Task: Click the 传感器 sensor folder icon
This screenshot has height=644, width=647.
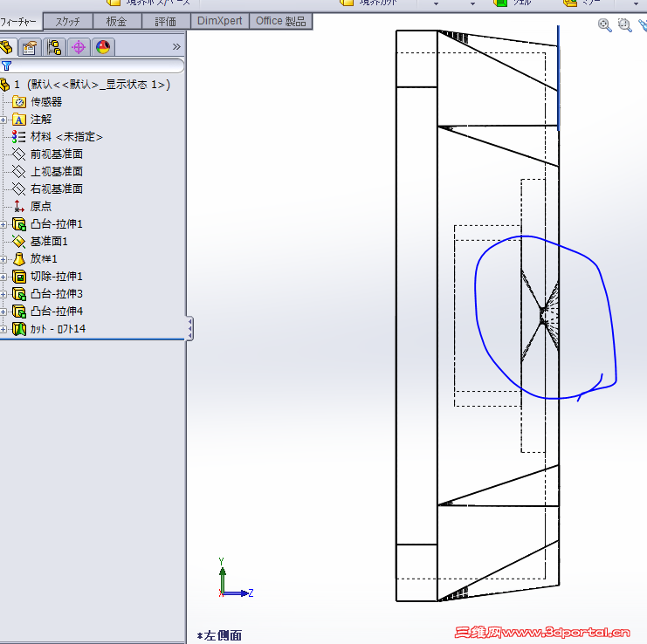Action: 19,102
